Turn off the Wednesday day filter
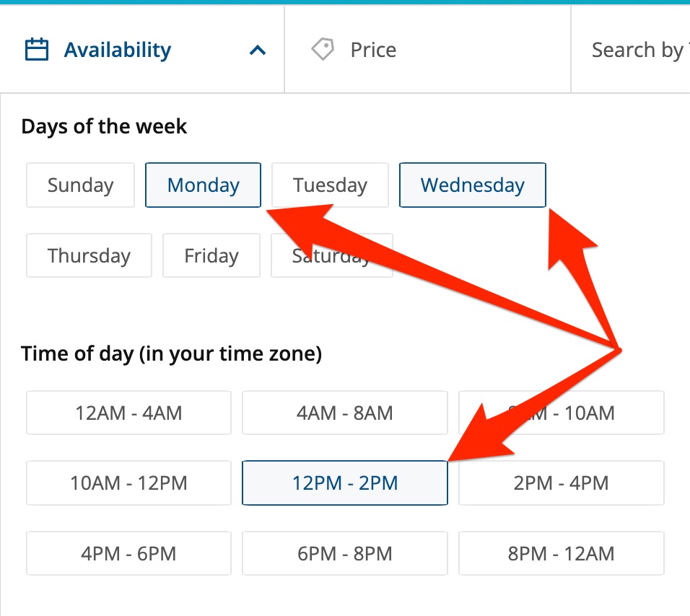690x616 pixels. tap(472, 185)
